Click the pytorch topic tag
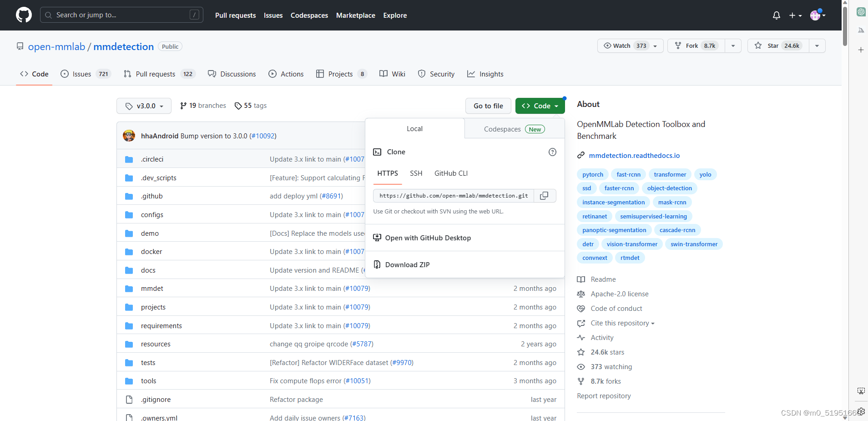The image size is (868, 421). pos(593,174)
